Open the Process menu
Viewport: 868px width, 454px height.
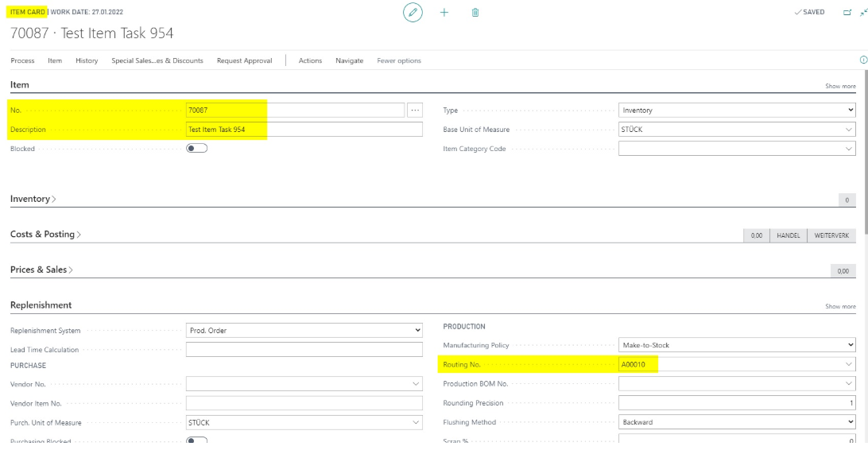(23, 60)
